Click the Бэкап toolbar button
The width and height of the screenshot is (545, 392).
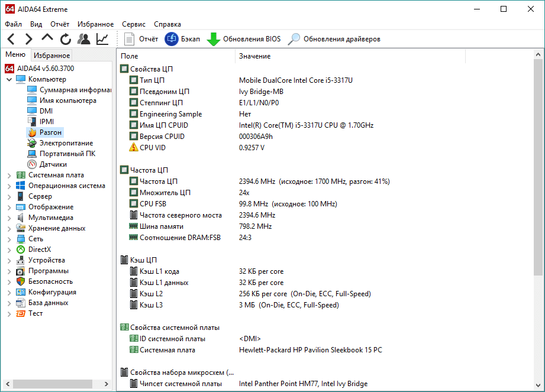(x=182, y=39)
